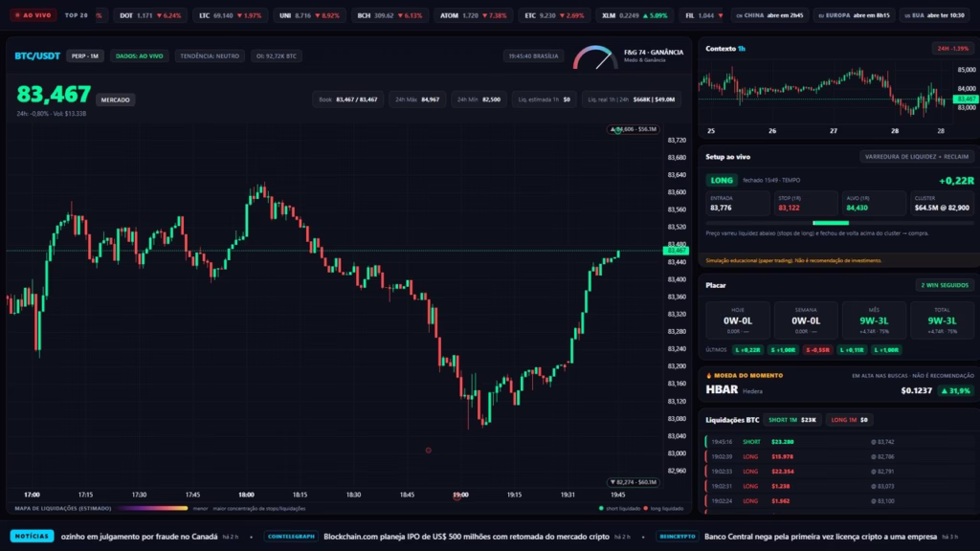Open the Blockchain.com IPO news headline
The width and height of the screenshot is (980, 551).
466,537
